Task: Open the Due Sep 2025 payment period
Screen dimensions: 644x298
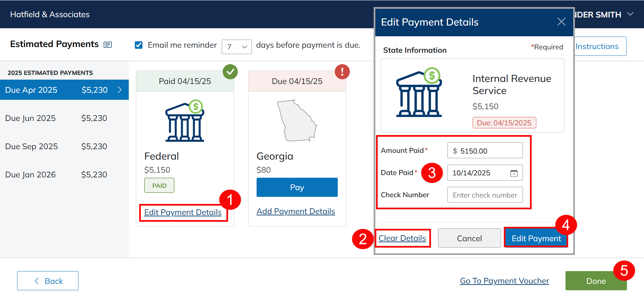Action: coord(64,146)
